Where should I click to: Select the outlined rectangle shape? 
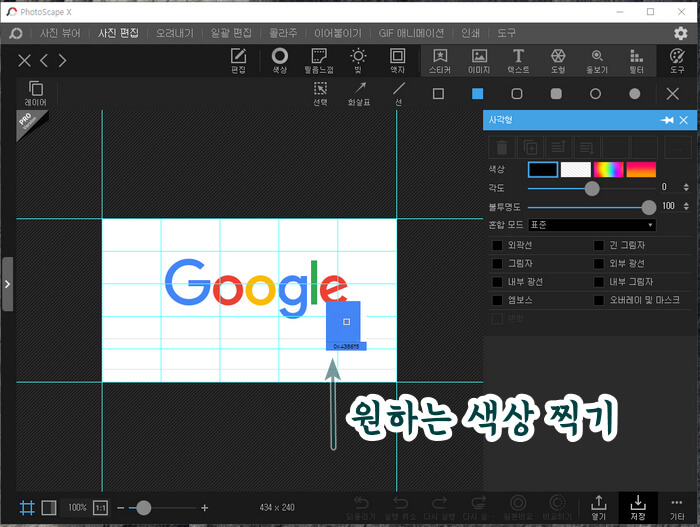438,94
